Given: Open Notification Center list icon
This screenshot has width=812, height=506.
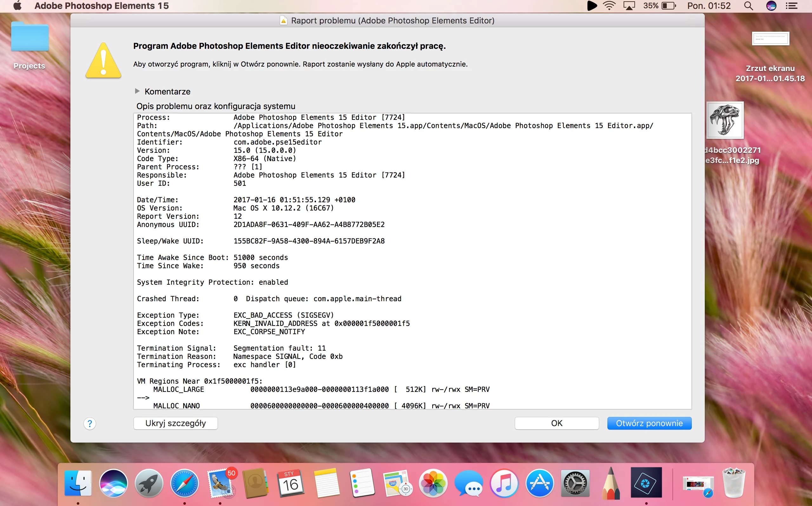Looking at the screenshot, I should (x=792, y=6).
